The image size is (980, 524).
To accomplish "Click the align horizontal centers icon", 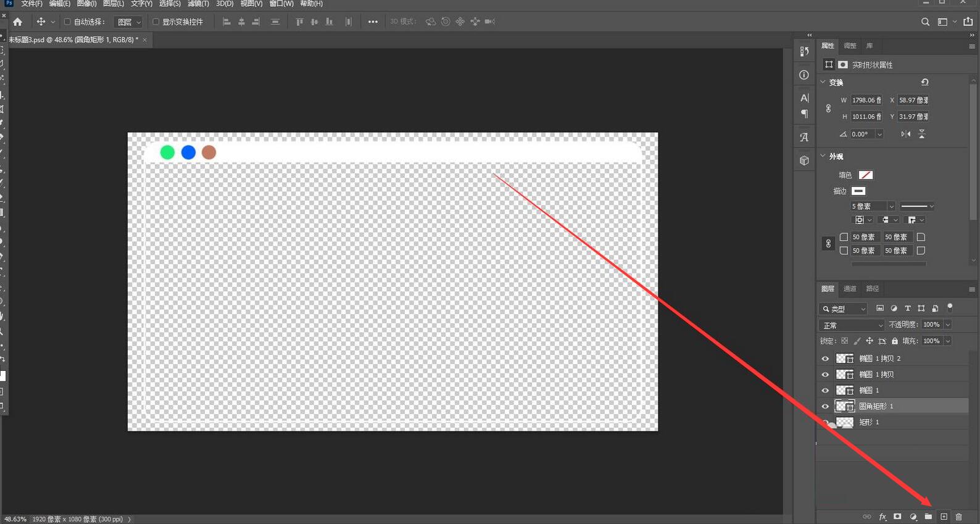I will pos(241,22).
